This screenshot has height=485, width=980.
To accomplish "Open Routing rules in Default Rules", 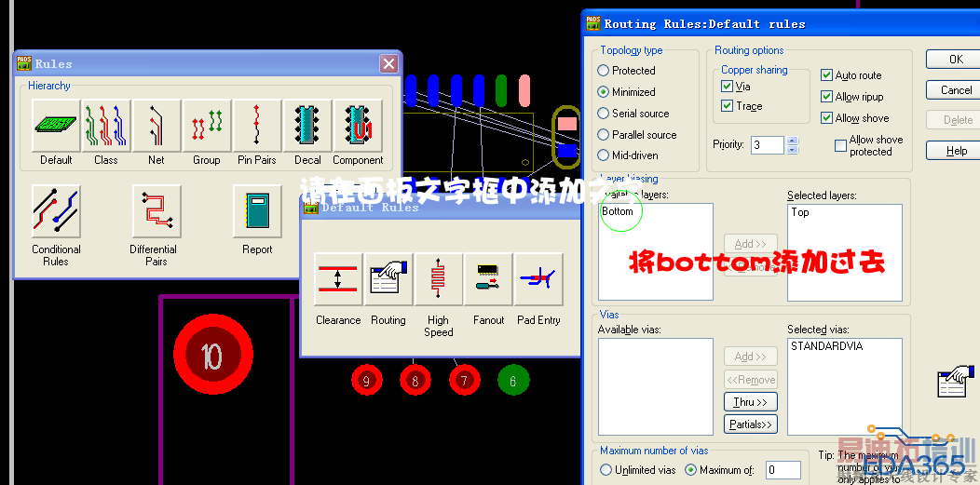I will coord(388,279).
